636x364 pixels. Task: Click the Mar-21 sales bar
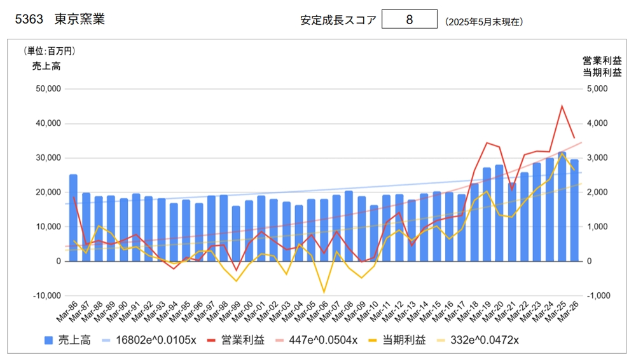512,222
